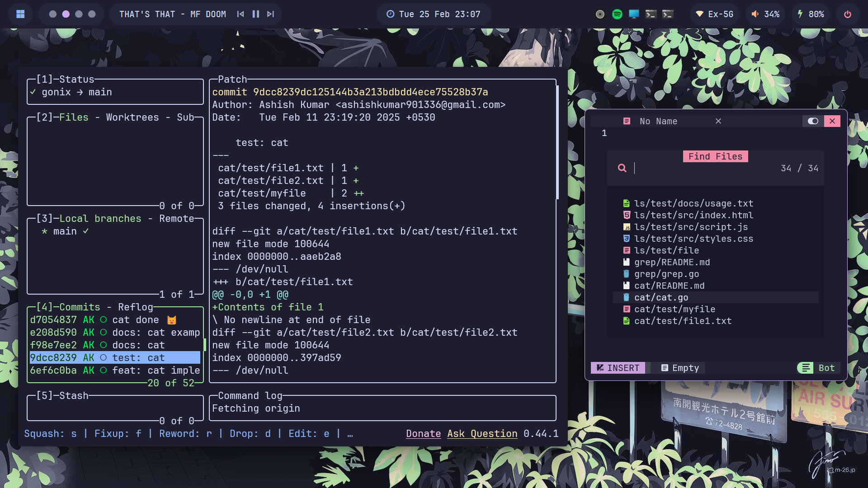Click the Donate link
868x488 pixels.
tap(423, 434)
